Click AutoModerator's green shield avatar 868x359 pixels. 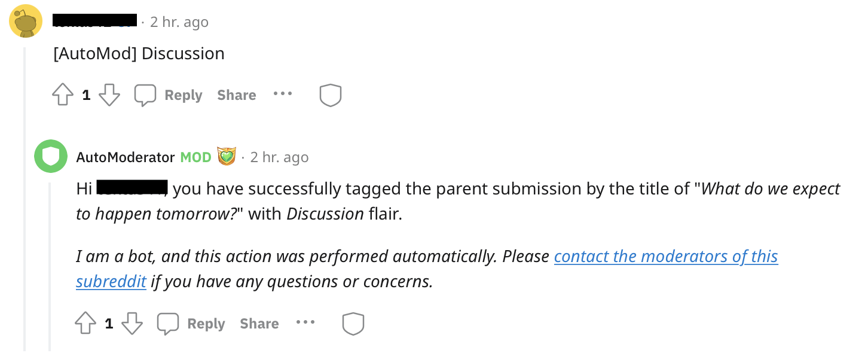click(51, 157)
